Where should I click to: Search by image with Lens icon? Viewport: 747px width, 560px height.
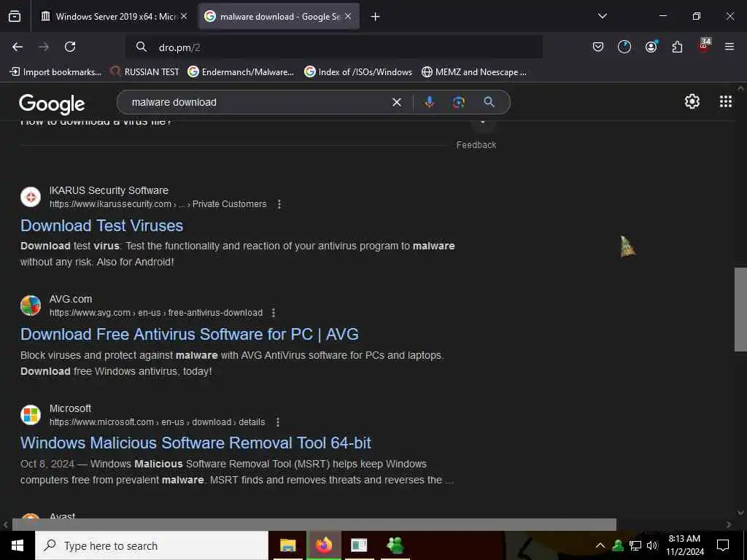(x=459, y=102)
